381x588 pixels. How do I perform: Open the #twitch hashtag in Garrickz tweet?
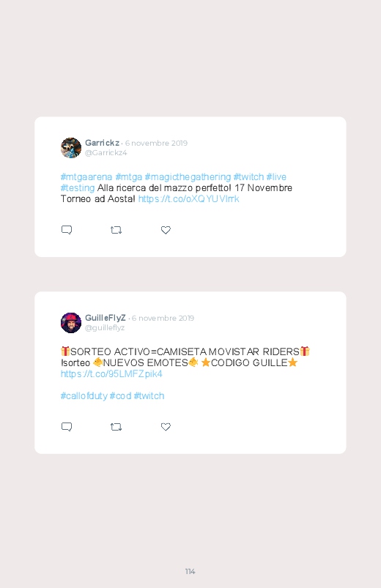click(x=248, y=176)
